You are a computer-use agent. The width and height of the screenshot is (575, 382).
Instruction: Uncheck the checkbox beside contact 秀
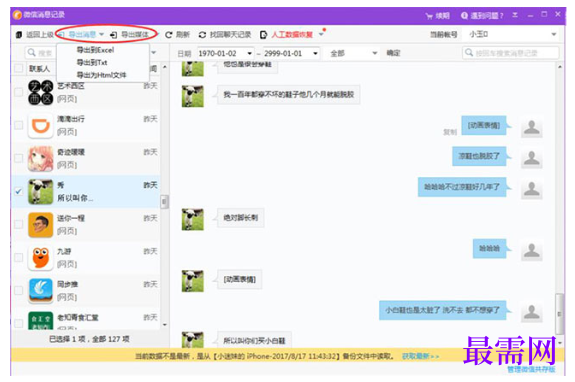(18, 191)
